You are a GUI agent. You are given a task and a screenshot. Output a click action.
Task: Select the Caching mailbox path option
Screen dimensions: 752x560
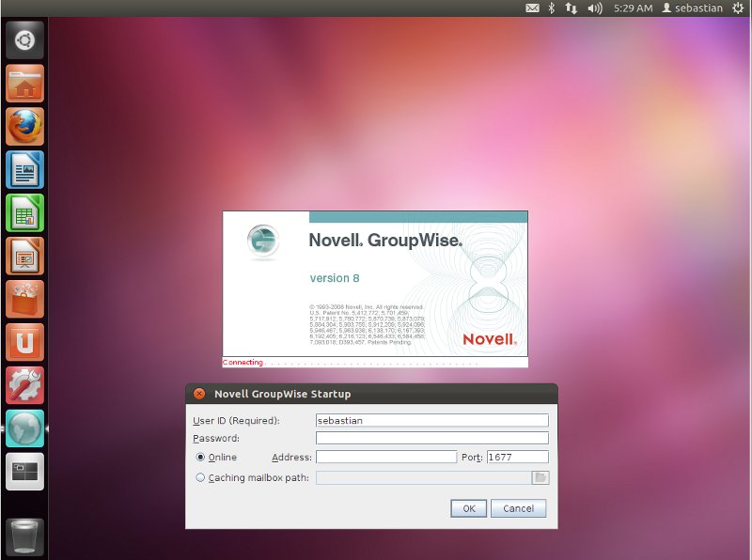tap(200, 477)
